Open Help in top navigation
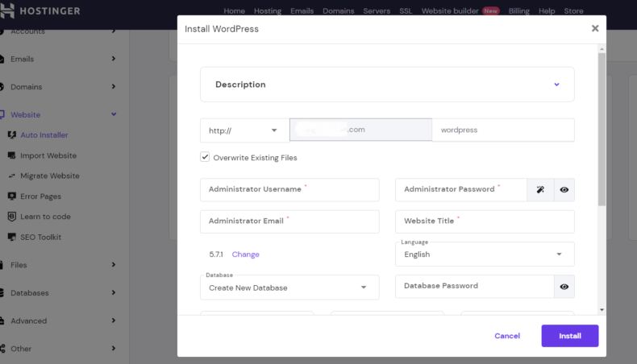Screen dimensions: 637x364 547,11
